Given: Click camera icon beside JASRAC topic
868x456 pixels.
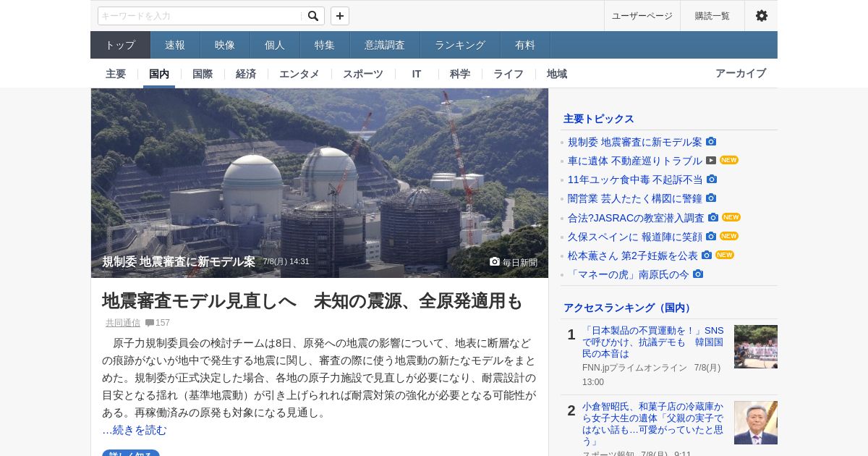Looking at the screenshot, I should point(713,217).
